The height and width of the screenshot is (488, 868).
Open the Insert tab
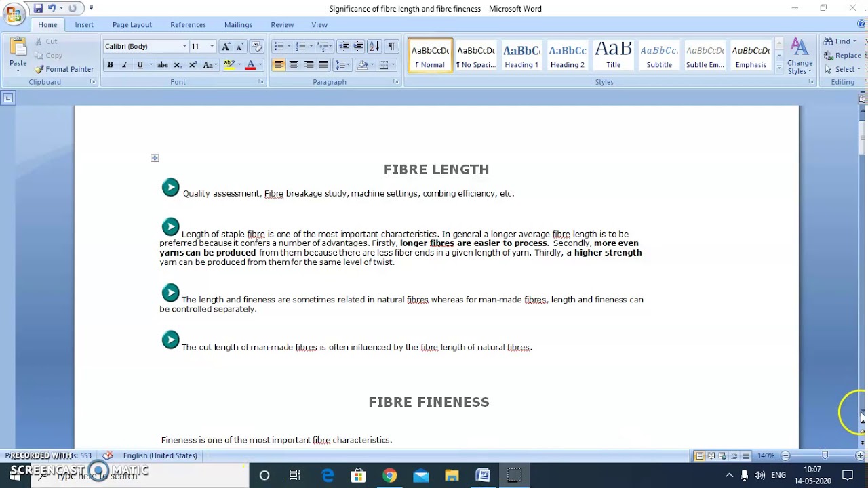(84, 24)
